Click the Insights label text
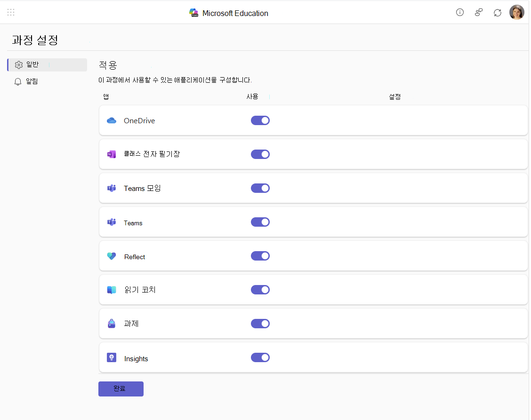Image resolution: width=531 pixels, height=420 pixels. [x=136, y=359]
